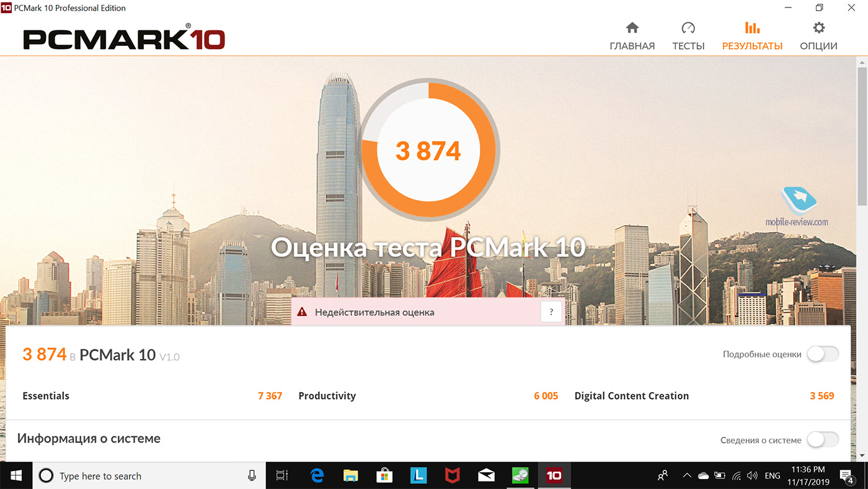Open the Mail app from the taskbar
The height and width of the screenshot is (489, 868).
pyautogui.click(x=486, y=476)
